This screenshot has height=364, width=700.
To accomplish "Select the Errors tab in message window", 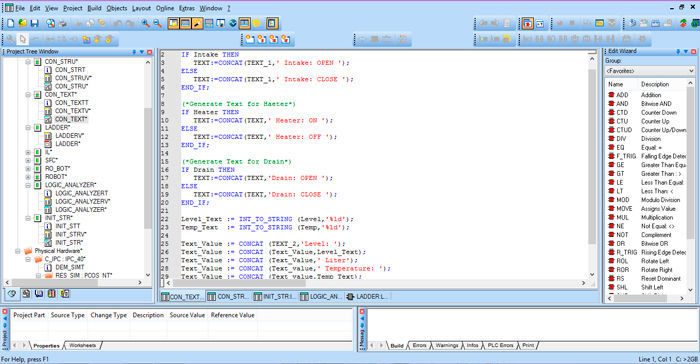I will (419, 346).
